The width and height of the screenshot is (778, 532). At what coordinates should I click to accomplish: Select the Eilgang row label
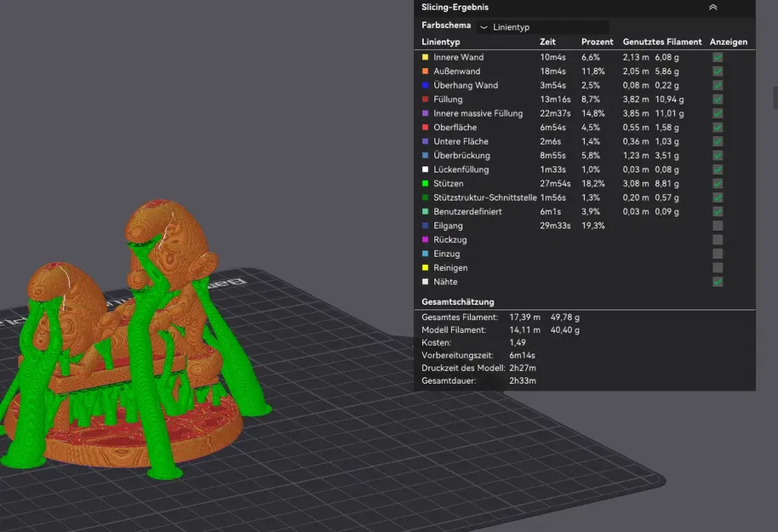click(x=448, y=226)
